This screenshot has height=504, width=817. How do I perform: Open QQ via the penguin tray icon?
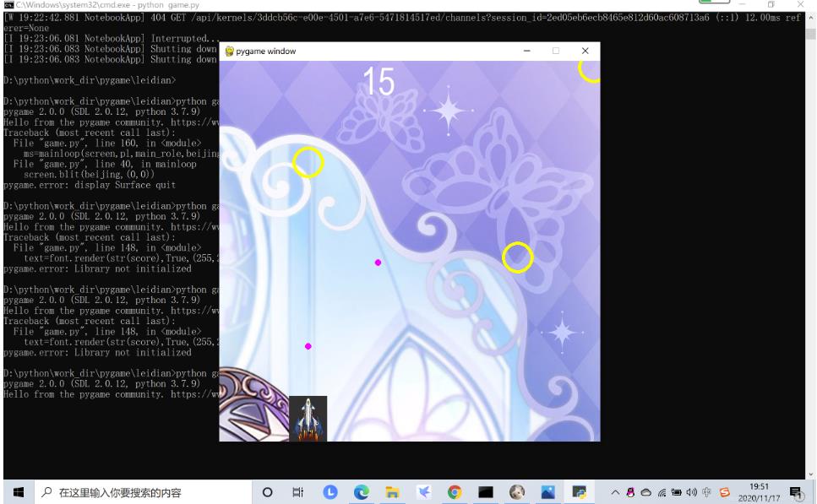pos(630,490)
